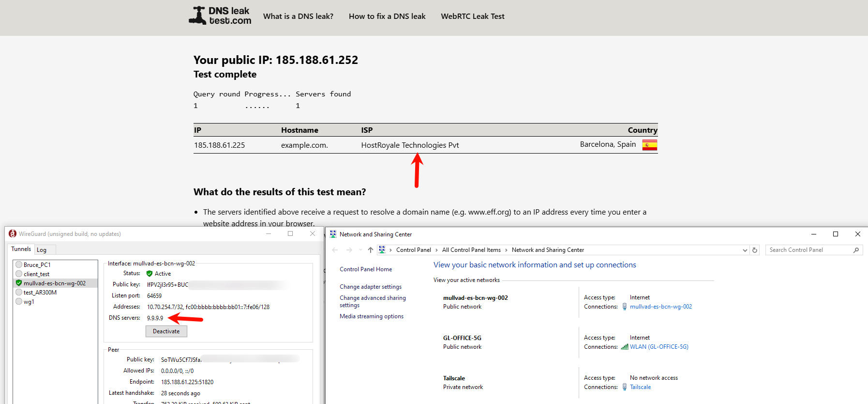Click the Control Panel icon in address bar
The width and height of the screenshot is (868, 404).
382,250
